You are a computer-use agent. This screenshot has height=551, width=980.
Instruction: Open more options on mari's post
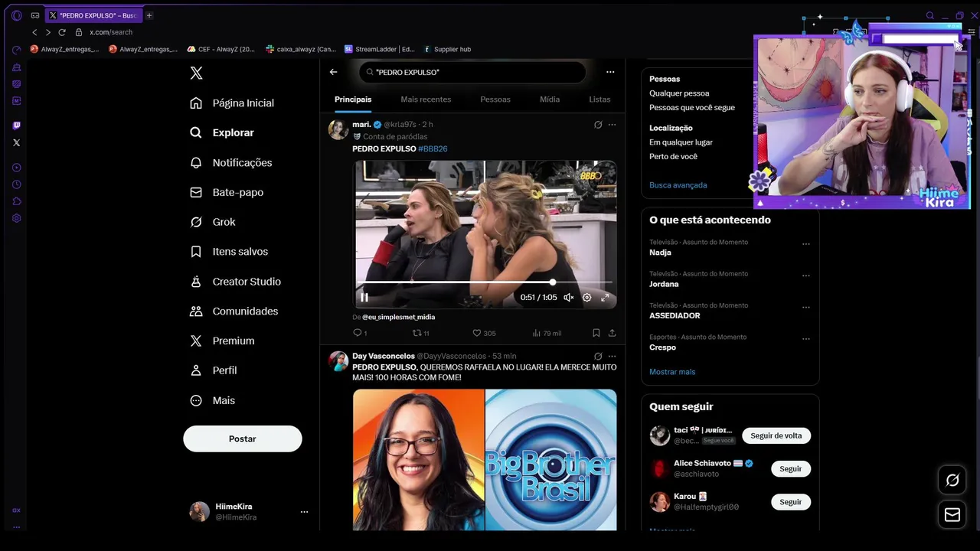point(612,124)
